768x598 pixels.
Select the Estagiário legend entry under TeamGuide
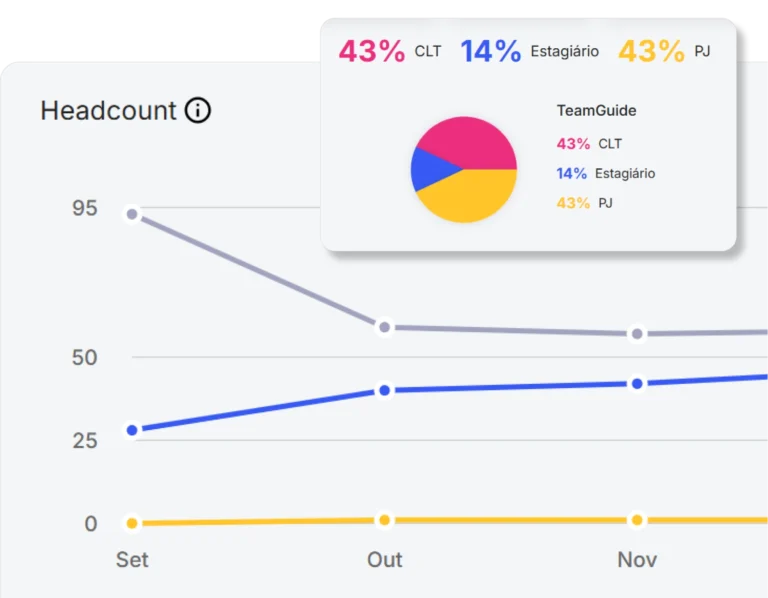tap(606, 173)
